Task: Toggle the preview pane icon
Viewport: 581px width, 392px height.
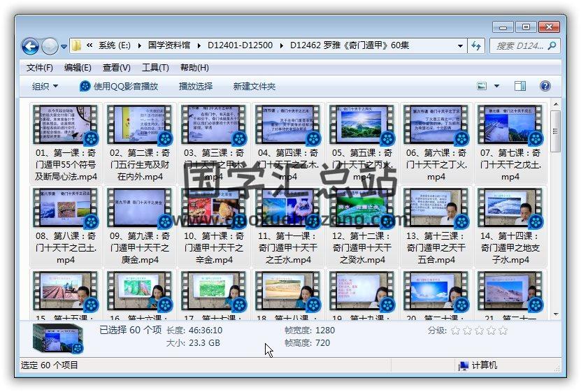Action: tap(520, 86)
